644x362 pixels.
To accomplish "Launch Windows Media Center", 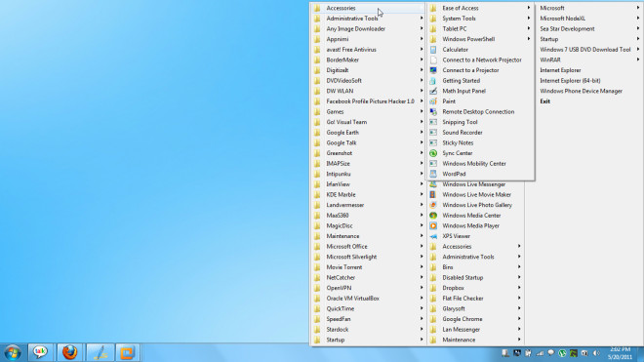I will [x=471, y=216].
